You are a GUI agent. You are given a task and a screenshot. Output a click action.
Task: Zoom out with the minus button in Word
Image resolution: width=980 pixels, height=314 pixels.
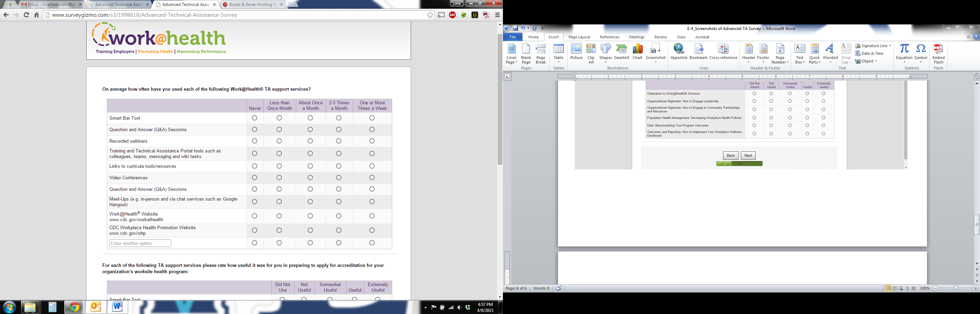pos(936,289)
